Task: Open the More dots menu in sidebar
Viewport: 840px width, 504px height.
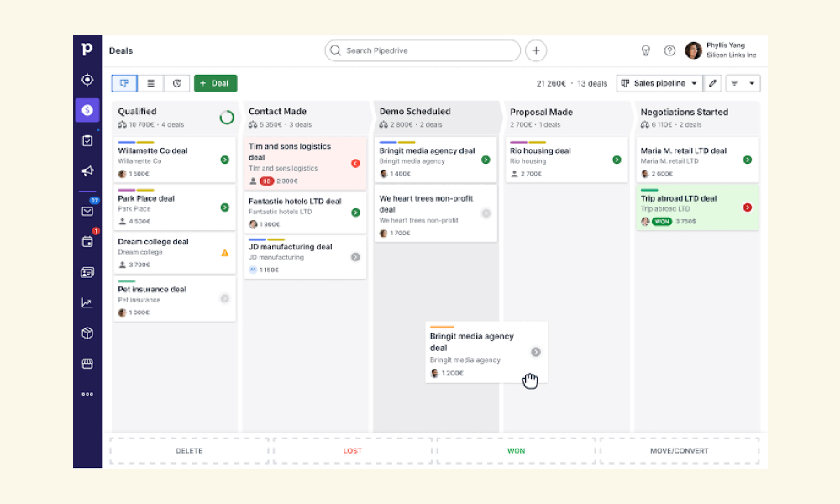Action: pyautogui.click(x=87, y=394)
